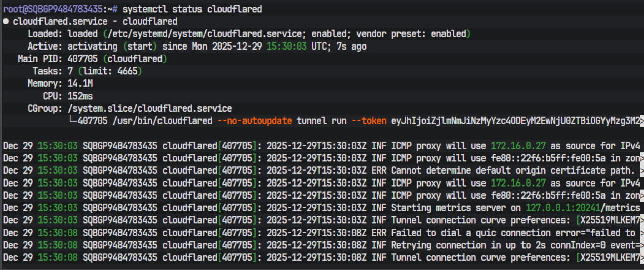The height and width of the screenshot is (270, 644).
Task: Select the 'activating (start)' state text
Action: point(112,47)
